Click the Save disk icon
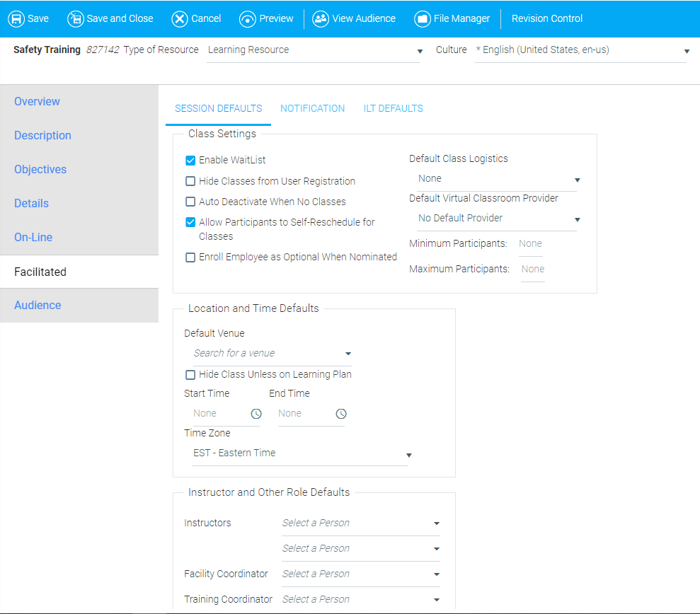The height and width of the screenshot is (614, 700). [x=16, y=18]
